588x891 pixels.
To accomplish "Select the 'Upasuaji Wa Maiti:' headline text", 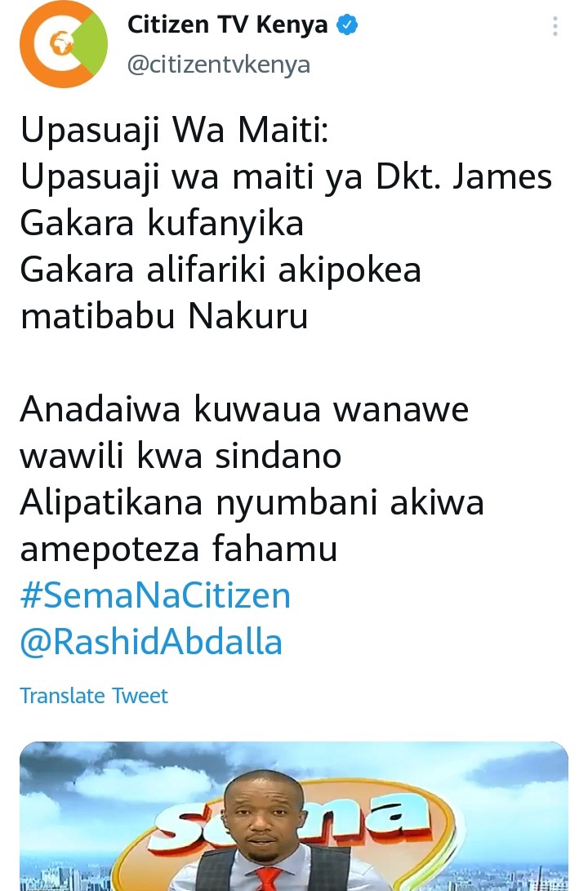I will 175,130.
